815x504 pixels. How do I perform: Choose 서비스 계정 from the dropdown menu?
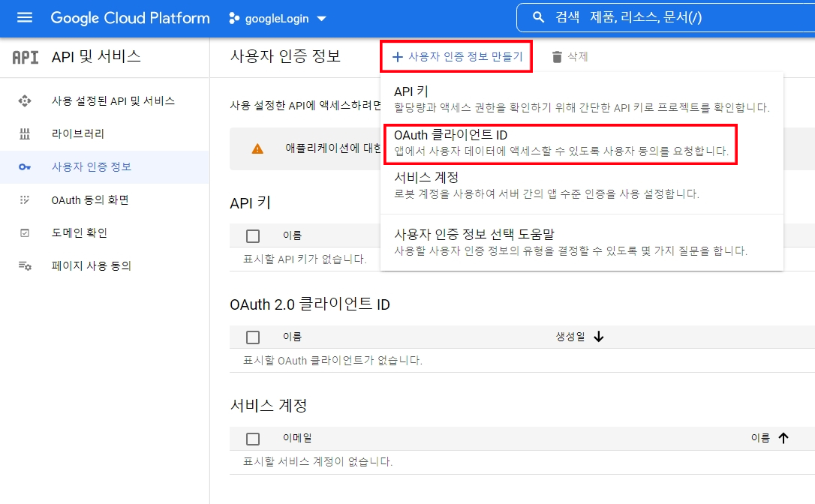[582, 185]
